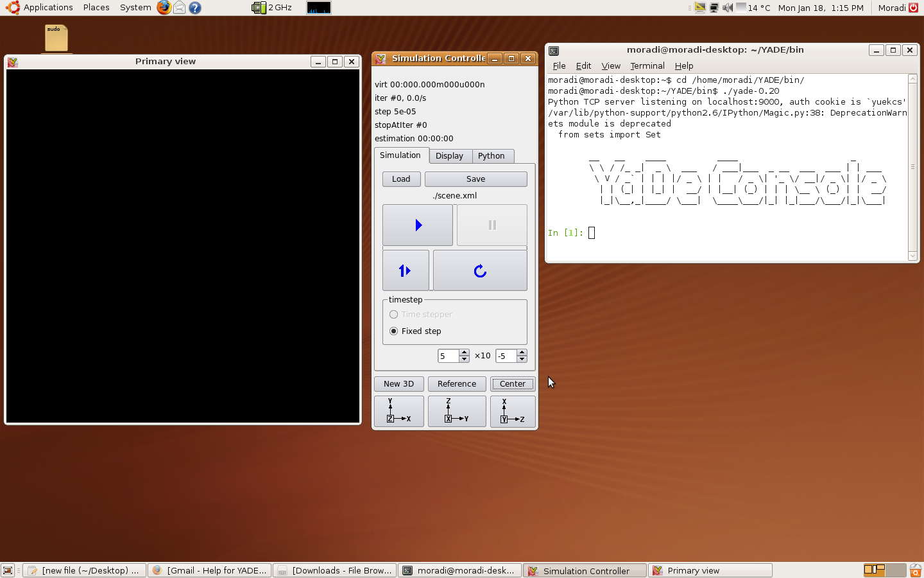Click the Save button

pos(475,179)
